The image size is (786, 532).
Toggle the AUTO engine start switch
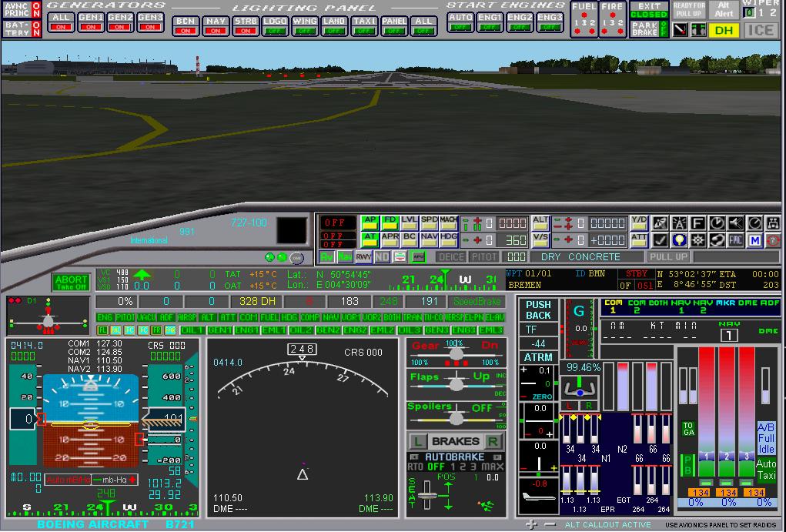click(460, 22)
